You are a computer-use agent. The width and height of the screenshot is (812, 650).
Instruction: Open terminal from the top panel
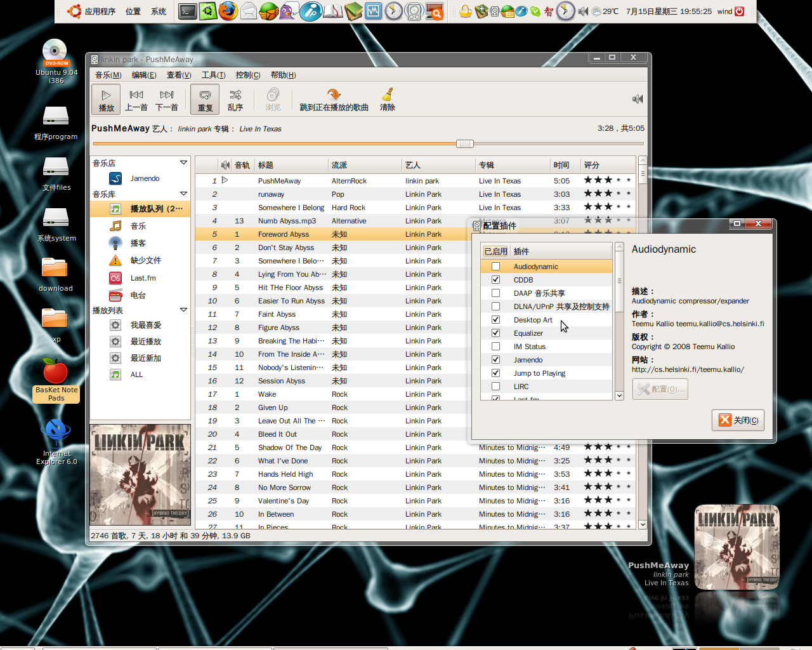click(x=188, y=11)
